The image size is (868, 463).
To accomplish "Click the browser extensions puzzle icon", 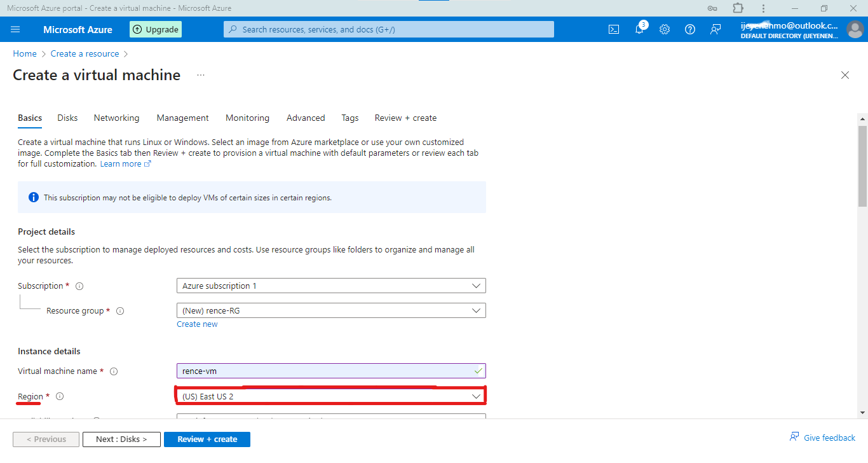I will pos(738,8).
